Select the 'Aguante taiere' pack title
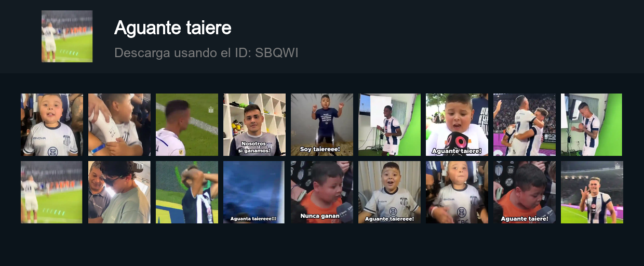Viewport: 644px width, 266px height. 172,28
